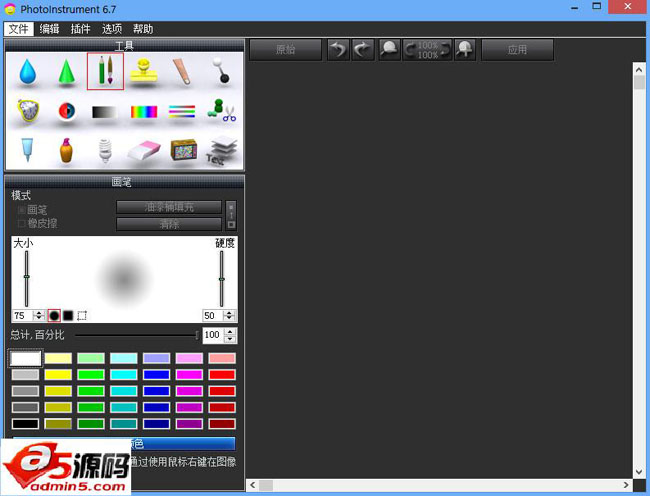
Task: Click the zoom in magnifier icon
Action: (464, 50)
